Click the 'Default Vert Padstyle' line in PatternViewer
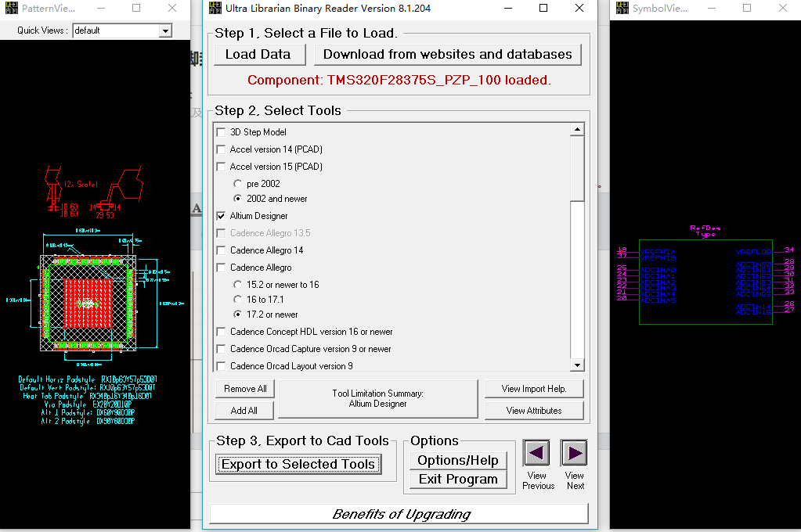 pos(88,387)
